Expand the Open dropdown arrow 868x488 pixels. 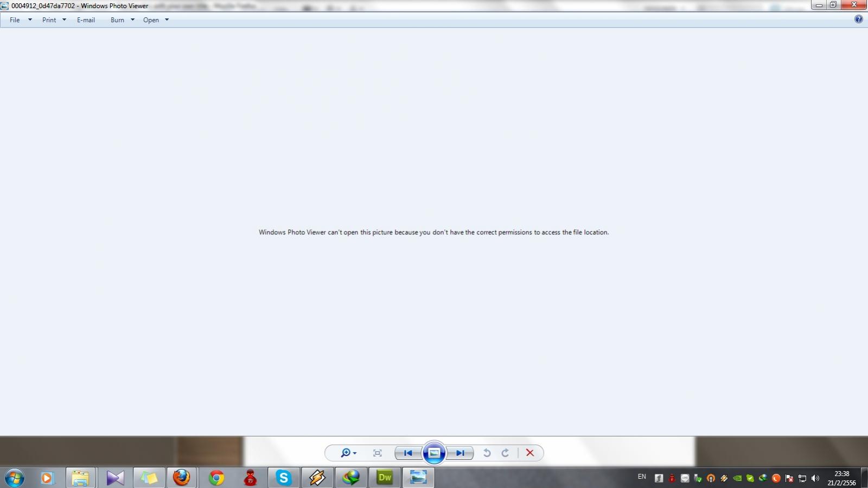tap(167, 20)
